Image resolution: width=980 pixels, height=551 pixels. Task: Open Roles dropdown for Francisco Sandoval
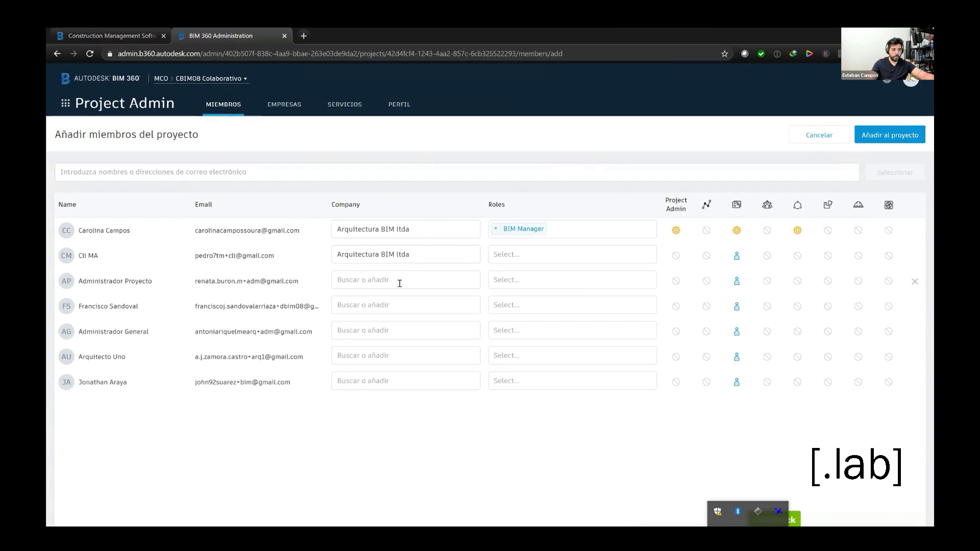pyautogui.click(x=572, y=305)
